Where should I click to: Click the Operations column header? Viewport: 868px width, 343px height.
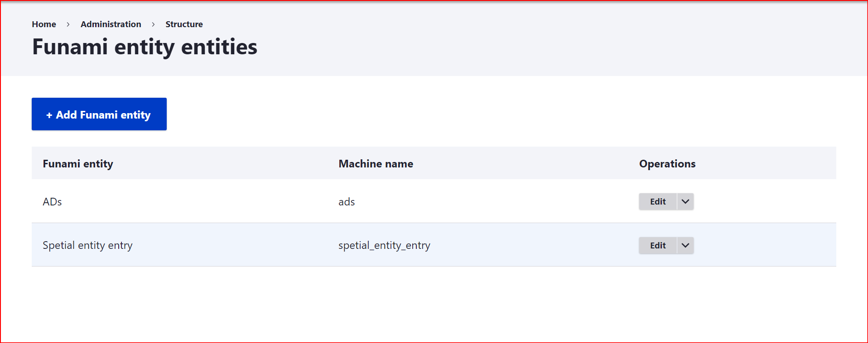pos(667,164)
